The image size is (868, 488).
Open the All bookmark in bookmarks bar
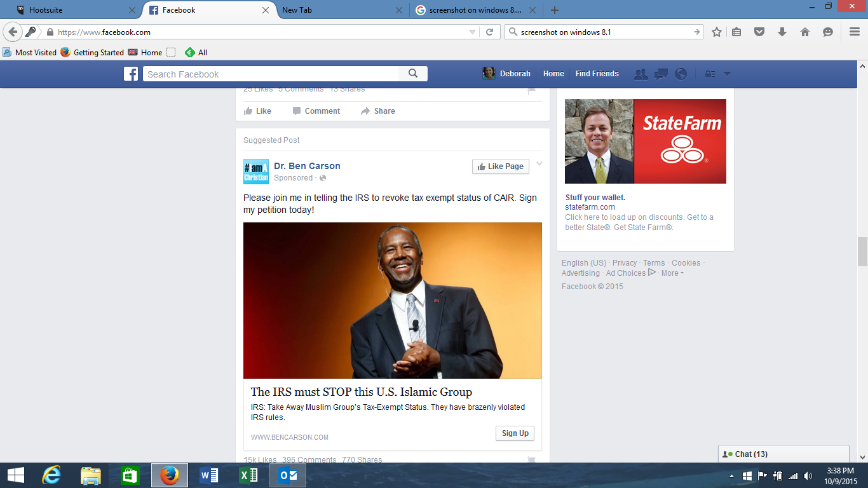coord(196,53)
